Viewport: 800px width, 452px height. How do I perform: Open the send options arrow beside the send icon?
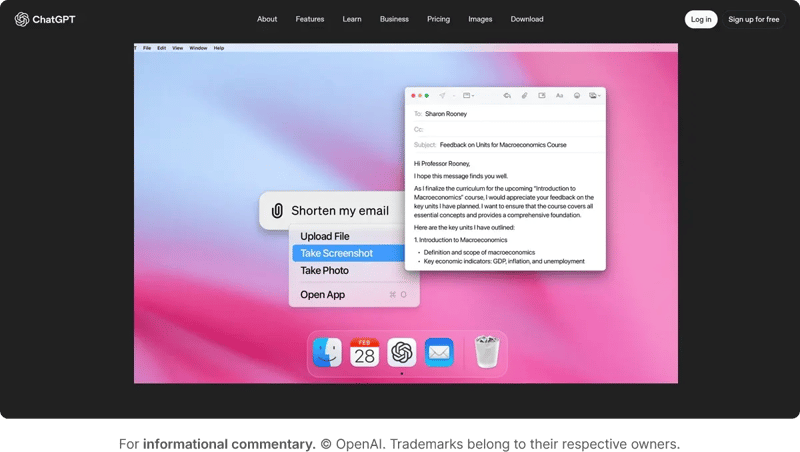pyautogui.click(x=453, y=95)
